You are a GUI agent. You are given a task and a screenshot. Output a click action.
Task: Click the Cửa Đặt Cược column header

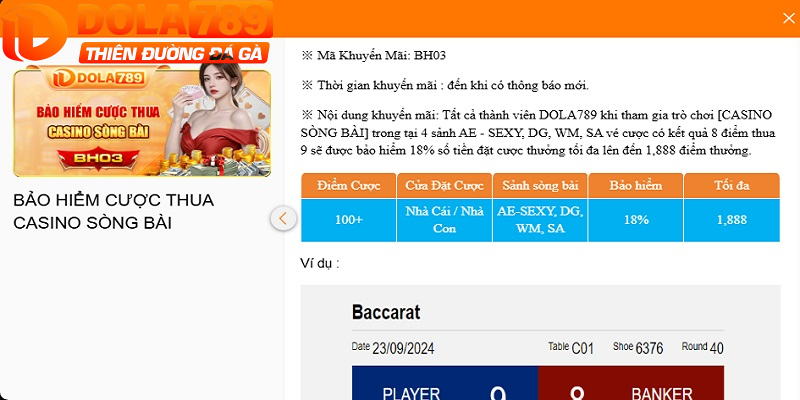click(x=444, y=185)
